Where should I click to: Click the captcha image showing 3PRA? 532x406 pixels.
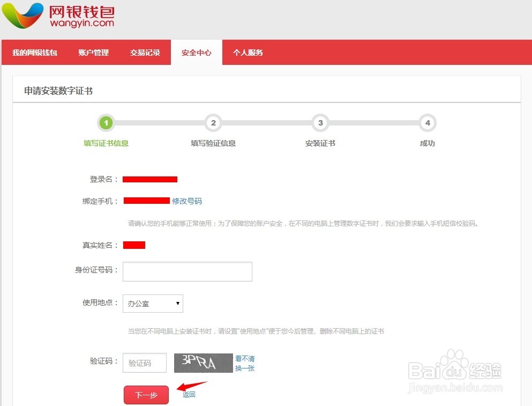pyautogui.click(x=203, y=363)
